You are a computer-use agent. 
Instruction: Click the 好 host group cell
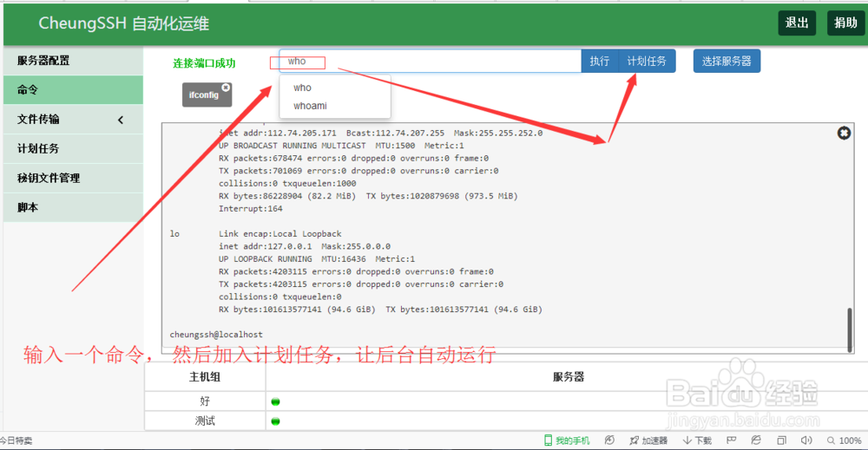pos(205,401)
